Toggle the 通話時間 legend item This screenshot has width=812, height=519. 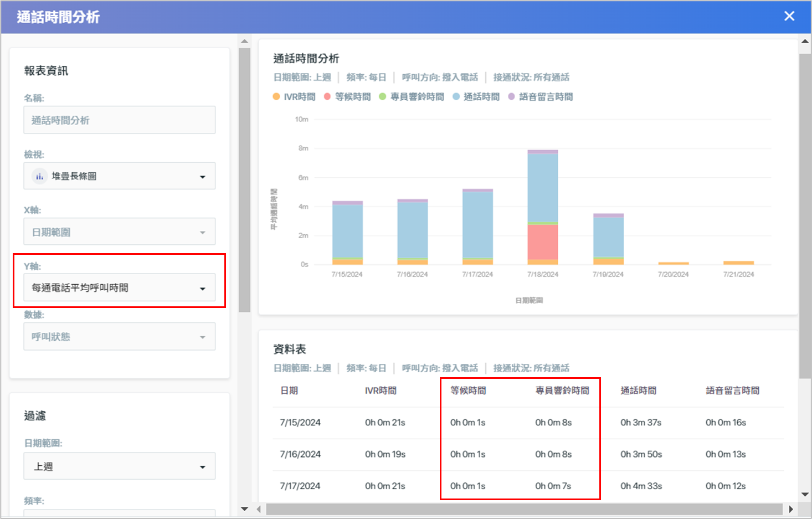(476, 97)
